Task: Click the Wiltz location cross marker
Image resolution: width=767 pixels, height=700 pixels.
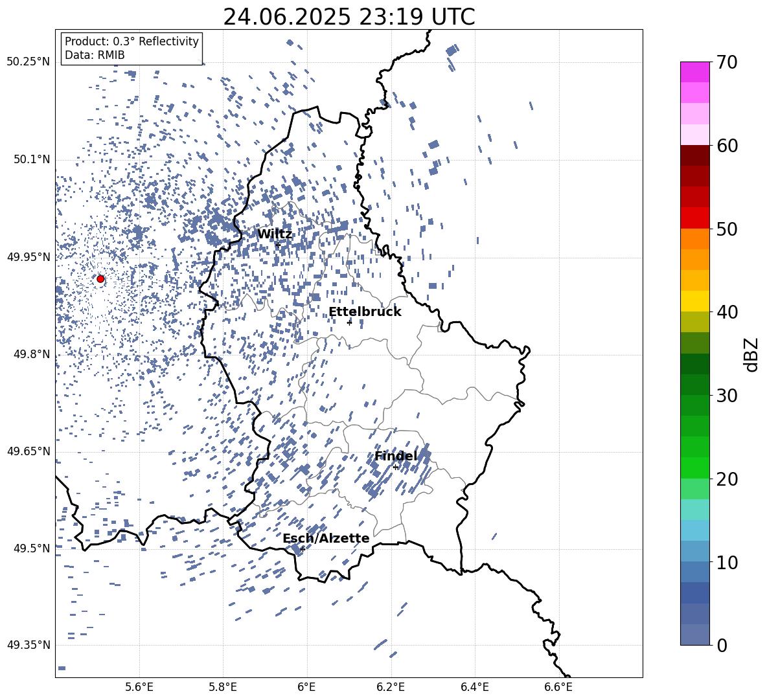Action: point(278,245)
